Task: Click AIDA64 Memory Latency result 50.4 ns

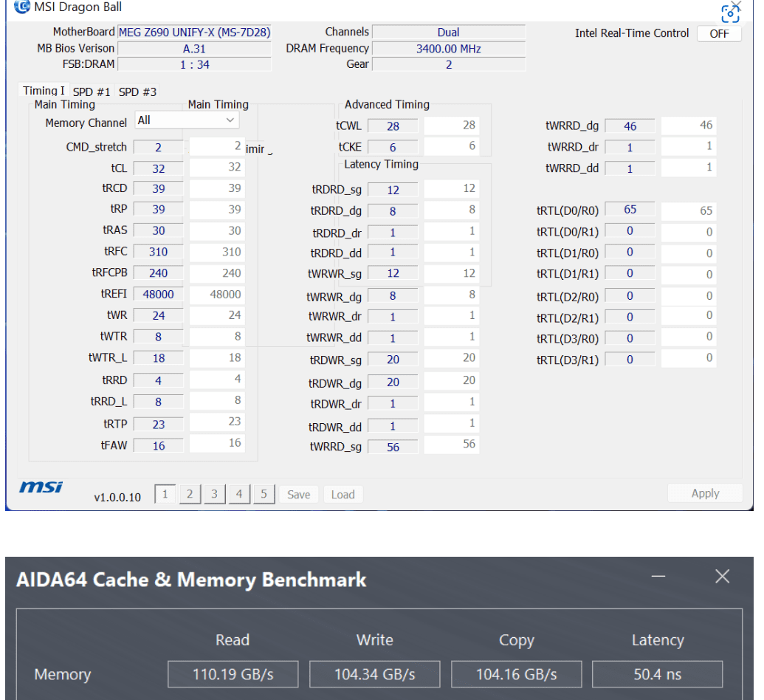Action: (x=657, y=674)
